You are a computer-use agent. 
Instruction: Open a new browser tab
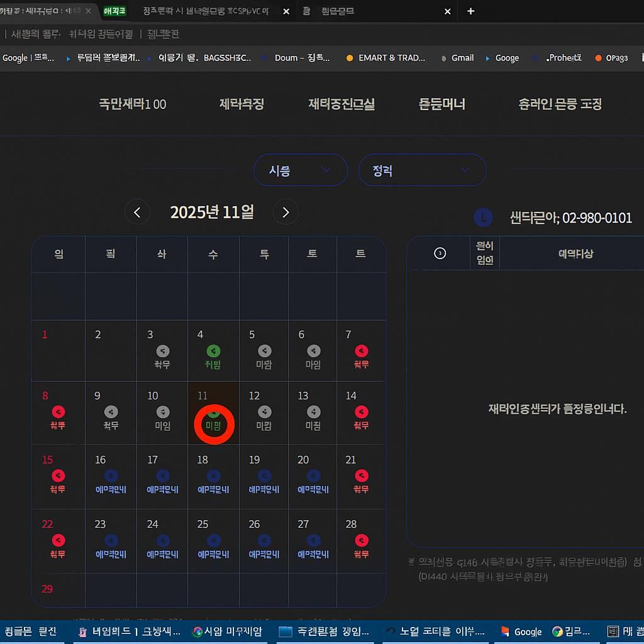click(x=470, y=11)
